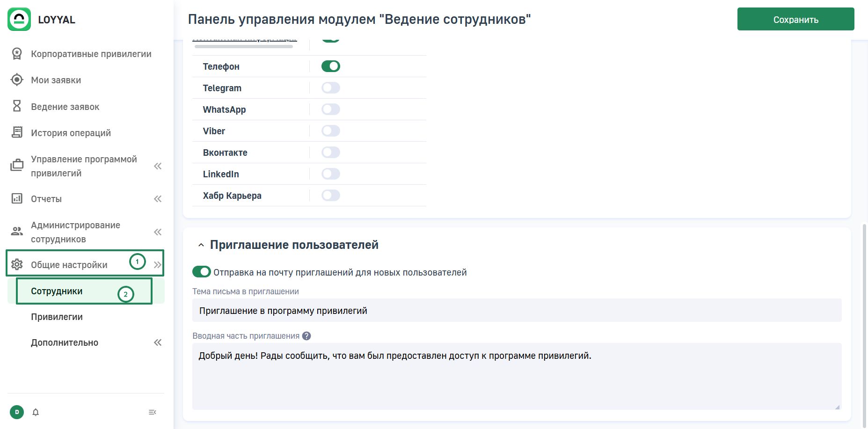This screenshot has width=868, height=429.
Task: Turn on the WhatsApp toggle
Action: pos(330,109)
